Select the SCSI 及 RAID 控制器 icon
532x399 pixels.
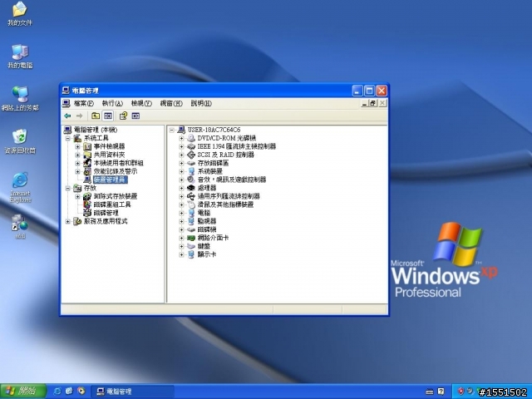coord(191,155)
